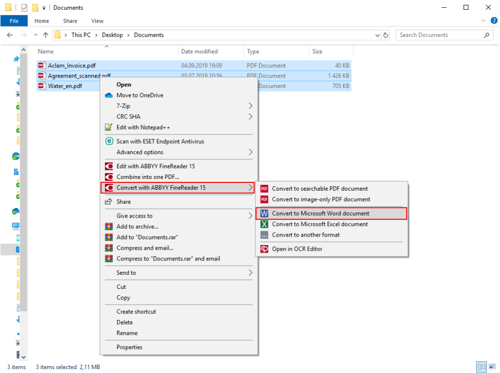Image resolution: width=500 pixels, height=373 pixels.
Task: Click the PDF icon beside Convert to searchable PDF
Action: 264,189
